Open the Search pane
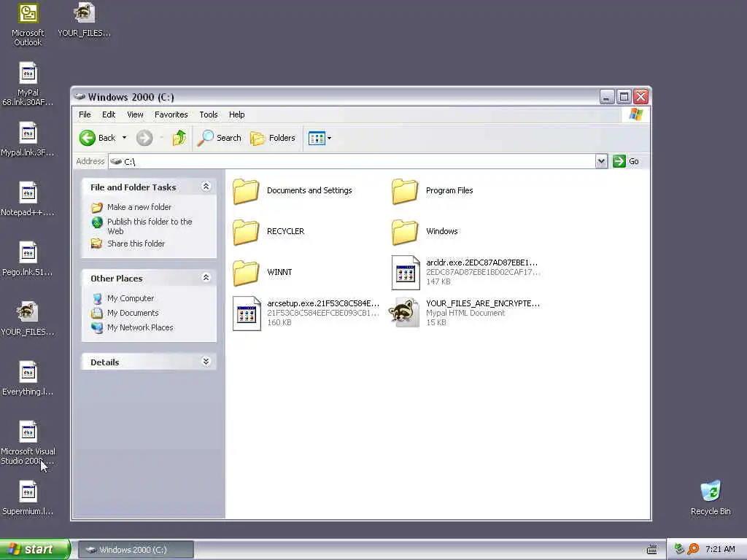The image size is (747, 560). click(220, 138)
